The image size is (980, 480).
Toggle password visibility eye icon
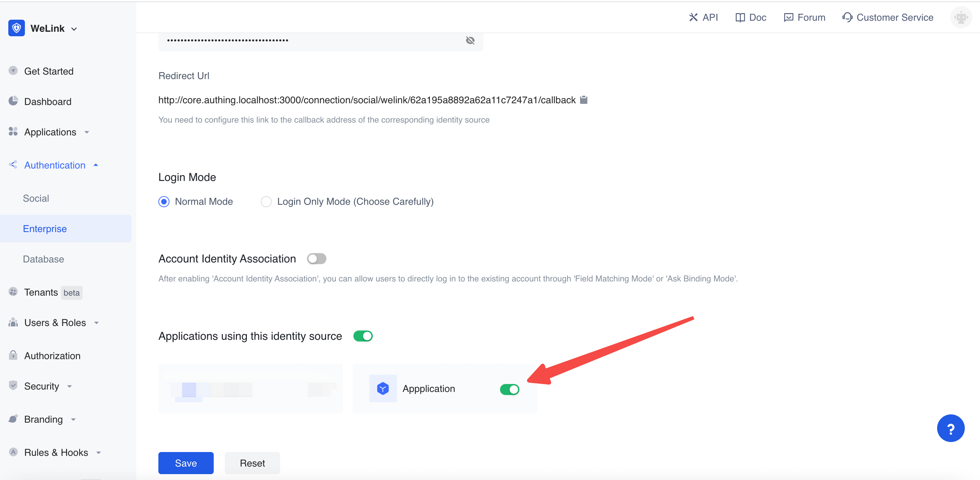click(470, 40)
